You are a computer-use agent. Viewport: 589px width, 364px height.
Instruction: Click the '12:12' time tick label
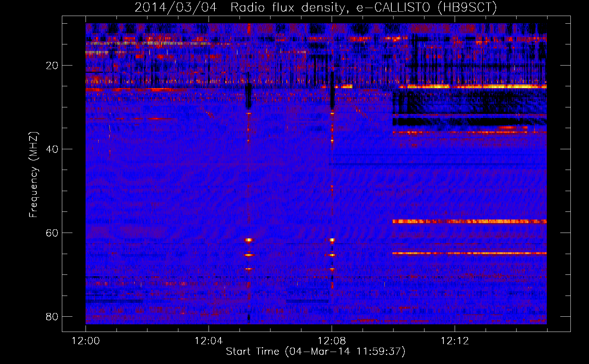click(x=455, y=341)
